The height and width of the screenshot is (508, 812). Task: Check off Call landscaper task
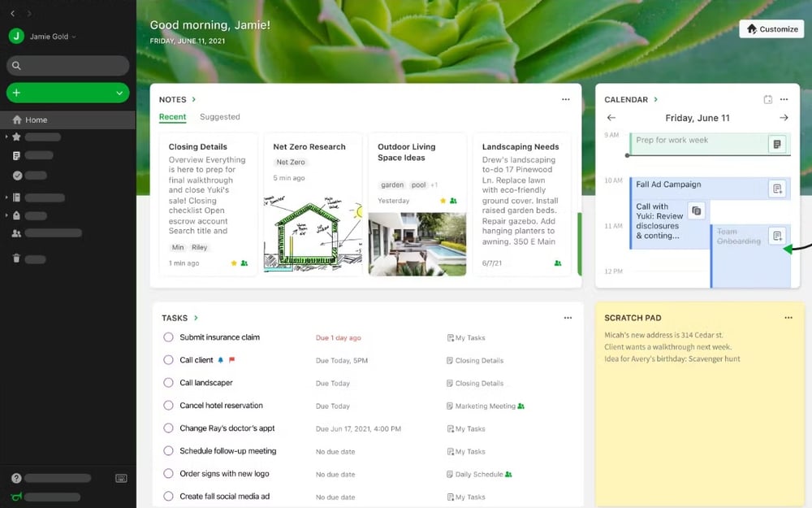click(x=168, y=383)
